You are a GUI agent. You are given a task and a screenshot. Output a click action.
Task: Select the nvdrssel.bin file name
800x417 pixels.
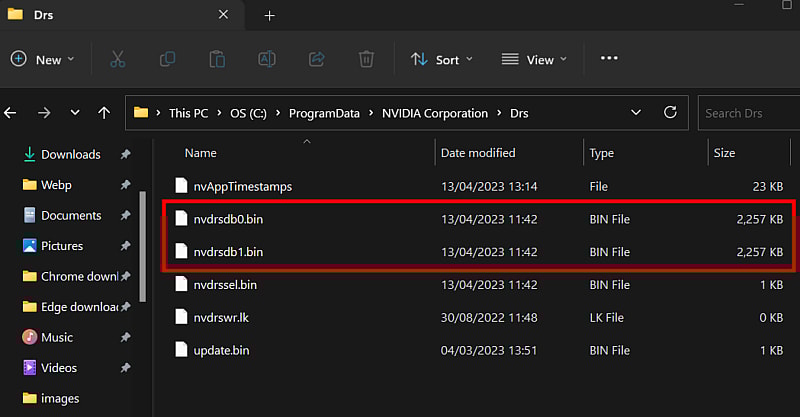(x=225, y=284)
